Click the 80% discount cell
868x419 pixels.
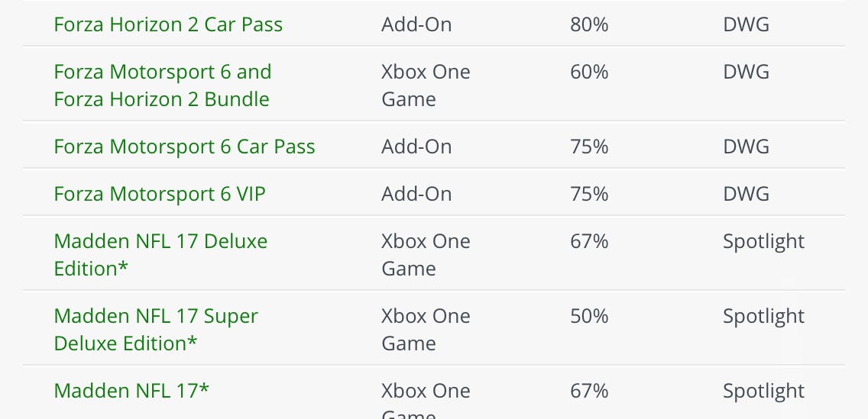coord(589,24)
